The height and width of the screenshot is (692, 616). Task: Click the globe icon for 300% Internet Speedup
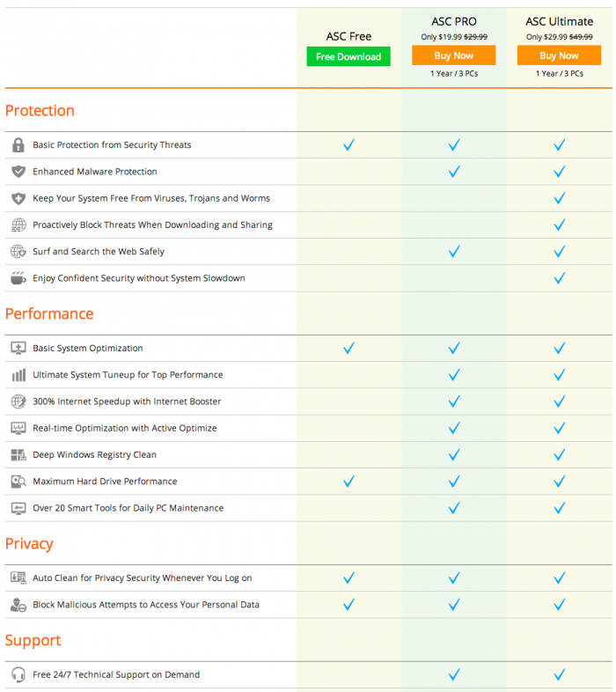(x=18, y=401)
